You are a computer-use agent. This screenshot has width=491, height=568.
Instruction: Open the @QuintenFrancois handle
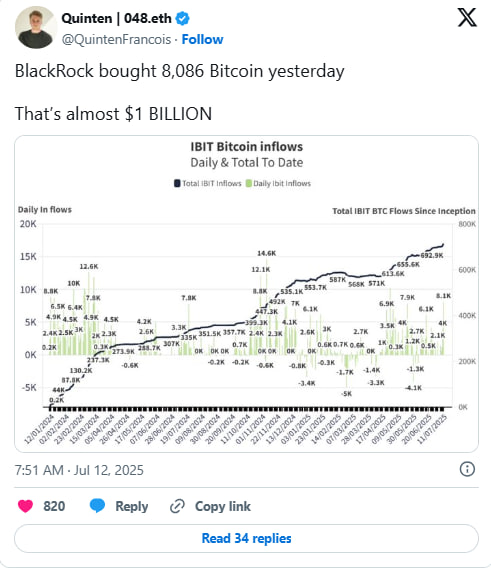click(116, 39)
